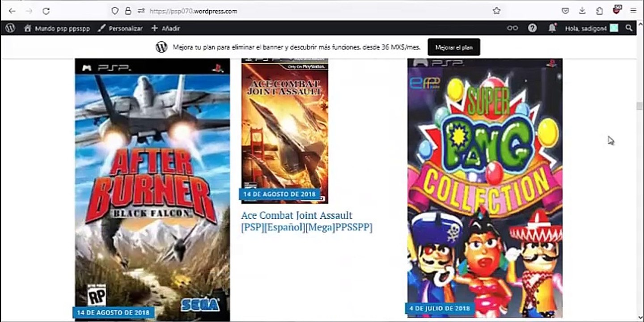Image resolution: width=644 pixels, height=322 pixels.
Task: Click Añadir in the admin bar
Action: pos(165,28)
